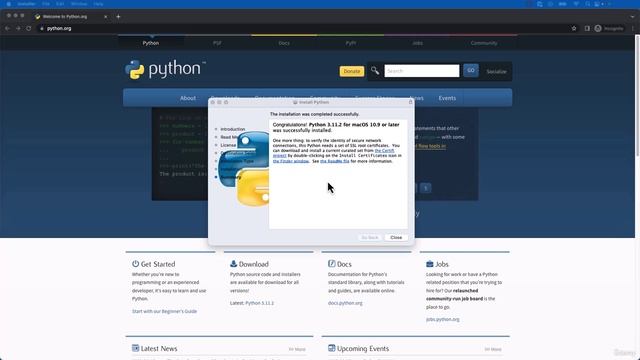Screen dimensions: 640x360
Task: Select the Community top site tab
Action: tap(484, 43)
